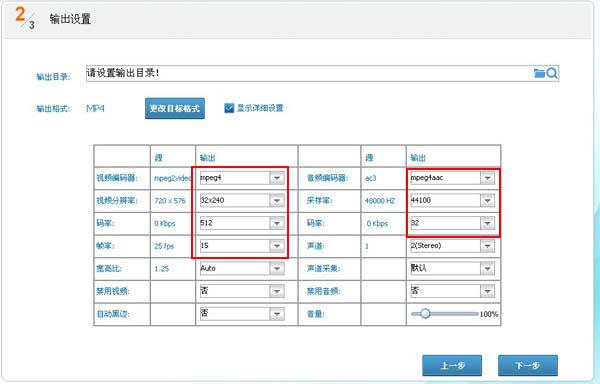
Task: Click the source value 25 fps
Action: click(164, 246)
